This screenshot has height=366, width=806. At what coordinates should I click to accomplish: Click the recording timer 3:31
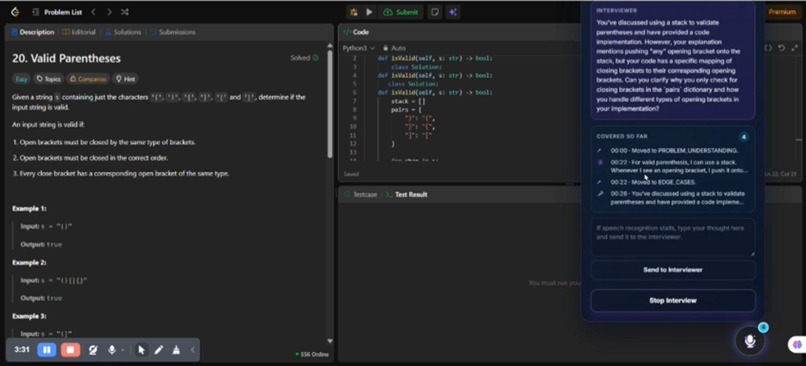(22, 350)
